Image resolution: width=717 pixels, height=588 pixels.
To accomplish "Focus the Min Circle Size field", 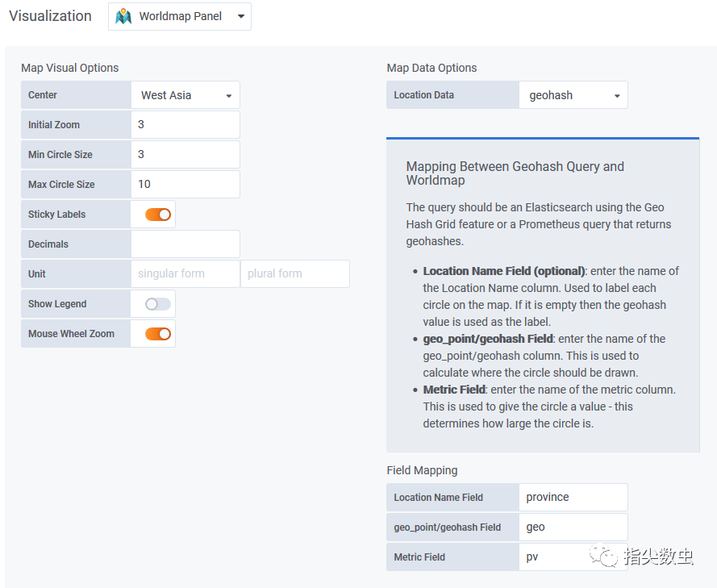I will [x=186, y=155].
